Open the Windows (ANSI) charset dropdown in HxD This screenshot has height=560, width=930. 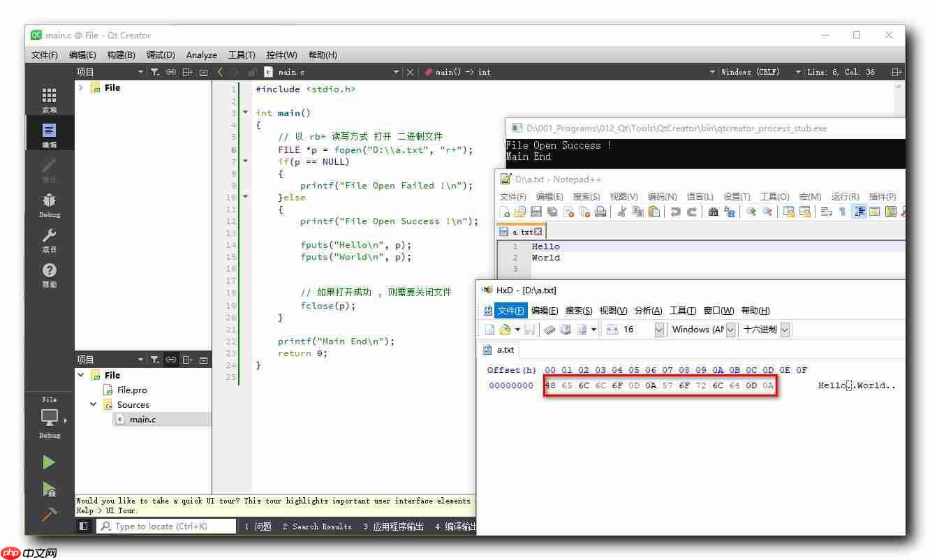point(730,330)
